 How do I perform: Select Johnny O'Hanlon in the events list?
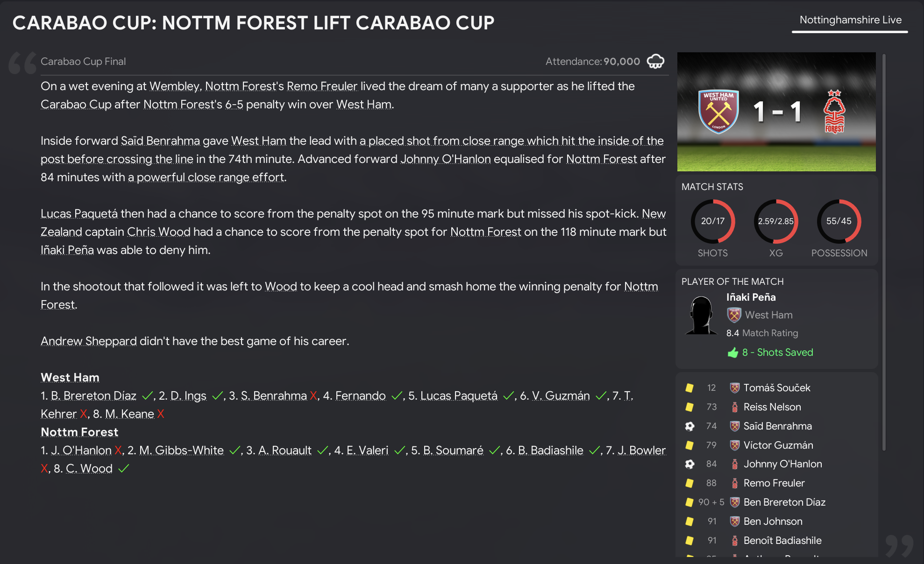tap(782, 464)
